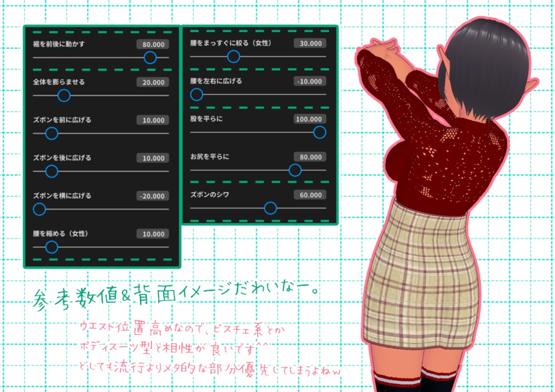The width and height of the screenshot is (555, 392).
Task: Click the character's black hair
Action: (x=487, y=67)
